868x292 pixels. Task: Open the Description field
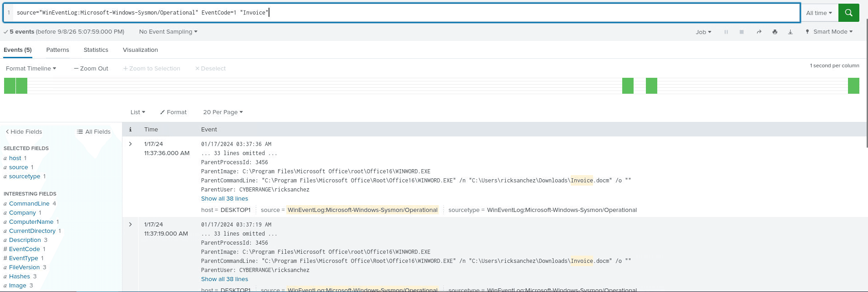click(x=25, y=240)
